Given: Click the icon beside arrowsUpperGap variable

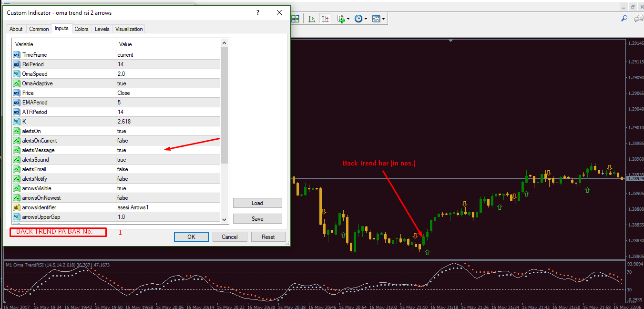Looking at the screenshot, I should click(x=16, y=217).
